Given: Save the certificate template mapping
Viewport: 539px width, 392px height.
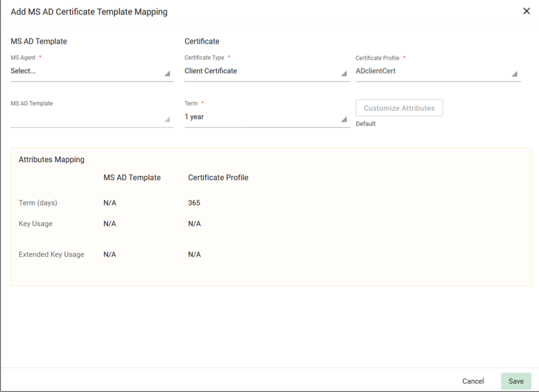Looking at the screenshot, I should pyautogui.click(x=516, y=381).
